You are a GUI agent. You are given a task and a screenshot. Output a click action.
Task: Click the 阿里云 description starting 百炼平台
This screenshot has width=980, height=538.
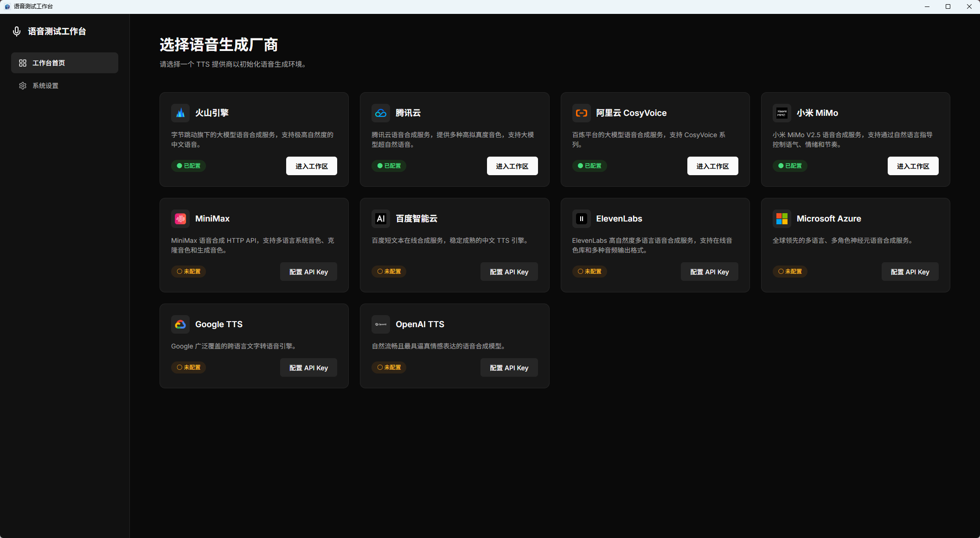click(649, 139)
